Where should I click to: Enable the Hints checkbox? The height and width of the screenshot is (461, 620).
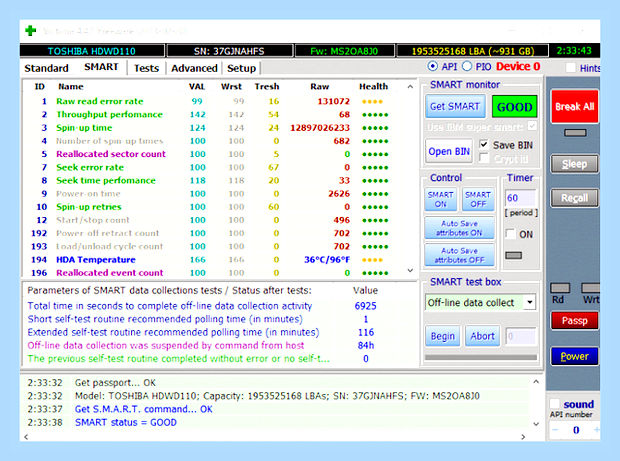pos(571,68)
